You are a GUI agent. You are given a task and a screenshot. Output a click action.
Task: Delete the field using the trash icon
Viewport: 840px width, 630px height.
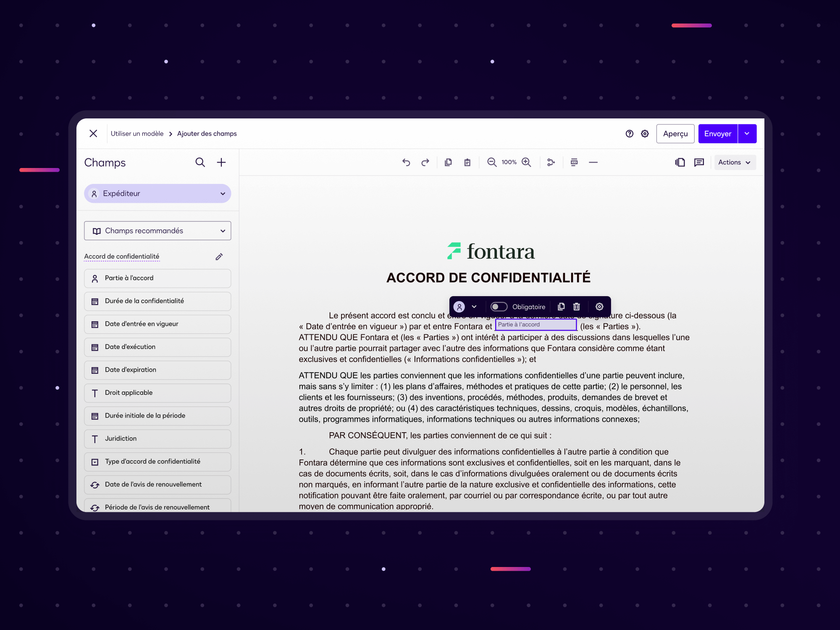tap(576, 307)
